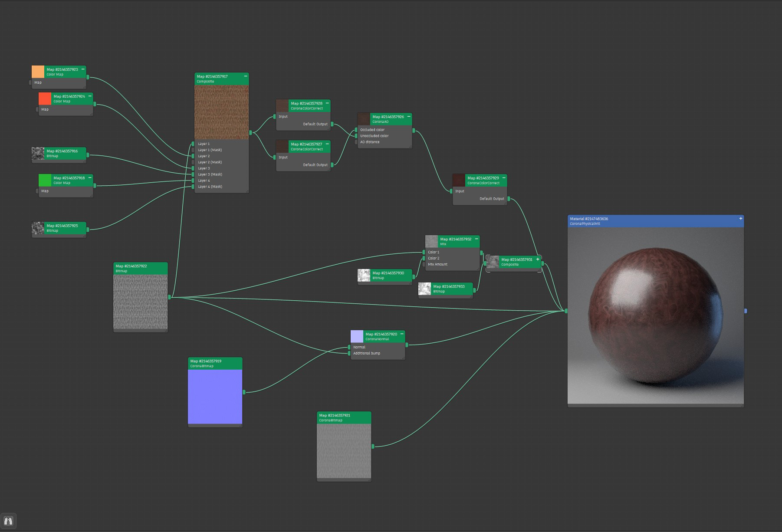
Task: Expand the Composite Map #2146357931 node
Action: click(538, 259)
